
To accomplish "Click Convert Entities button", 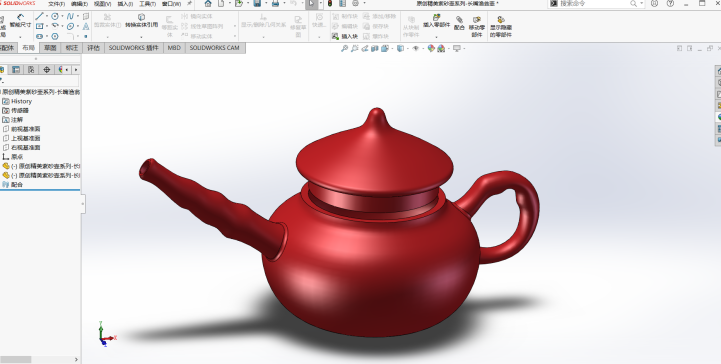I will click(142, 21).
